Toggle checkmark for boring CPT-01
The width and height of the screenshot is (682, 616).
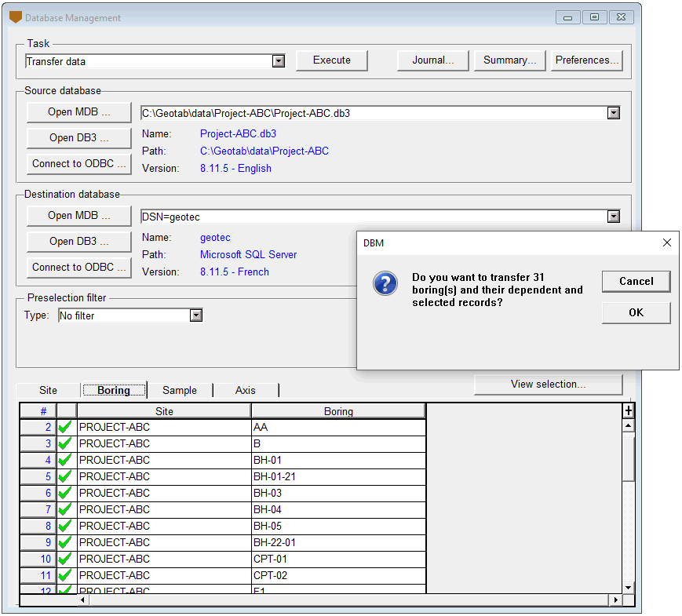(66, 559)
